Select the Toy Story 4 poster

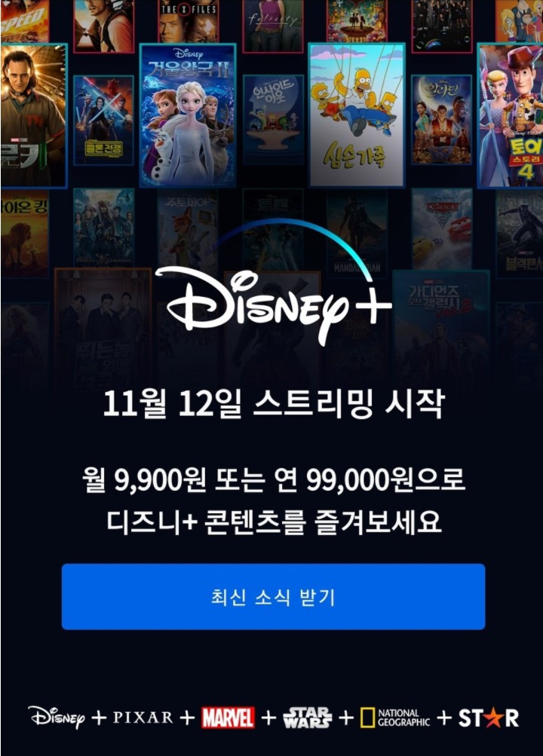(511, 115)
